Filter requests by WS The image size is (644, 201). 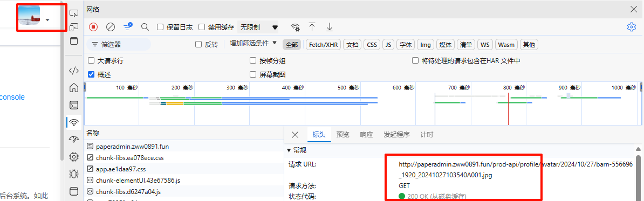click(485, 45)
